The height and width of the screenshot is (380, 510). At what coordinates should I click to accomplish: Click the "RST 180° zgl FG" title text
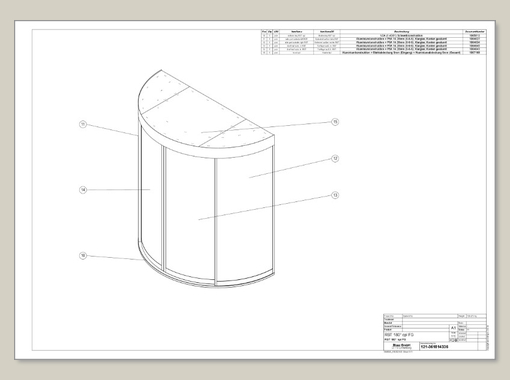pos(399,334)
